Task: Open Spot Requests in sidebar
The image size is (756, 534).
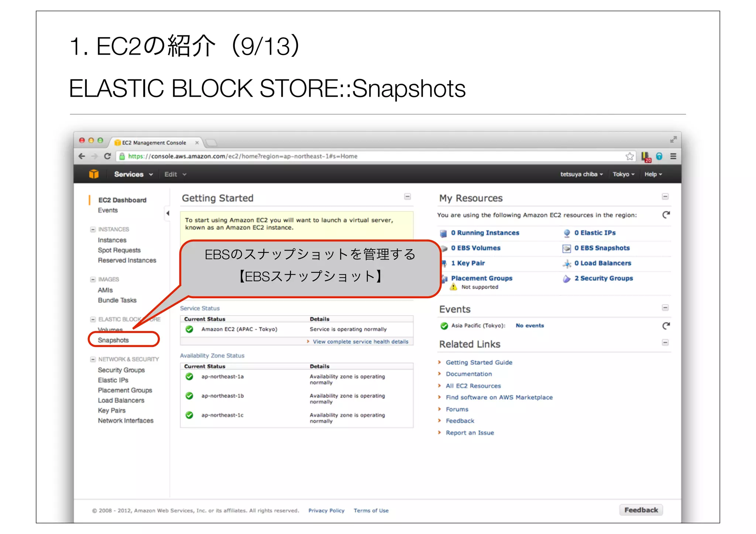Action: pyautogui.click(x=119, y=250)
